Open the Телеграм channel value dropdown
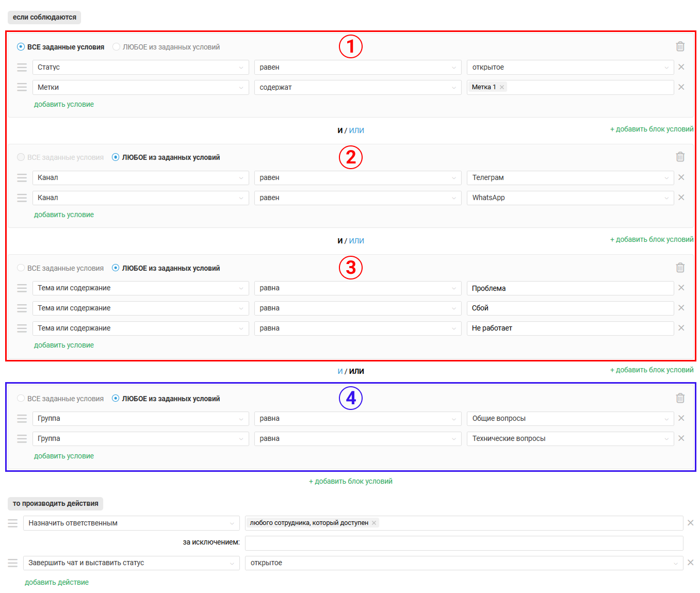 click(569, 178)
